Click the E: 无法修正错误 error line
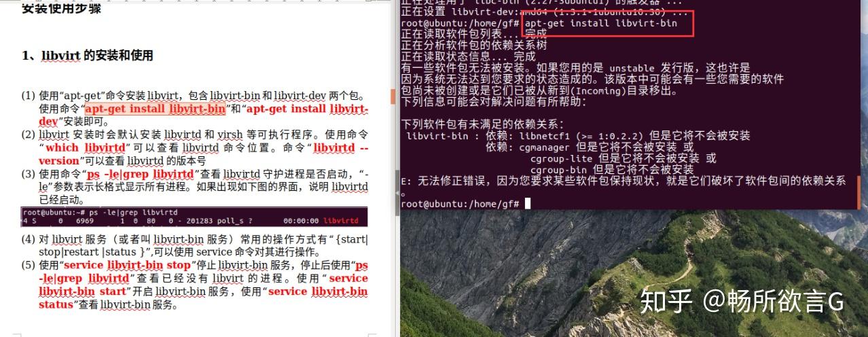Image resolution: width=868 pixels, height=337 pixels. [x=623, y=181]
